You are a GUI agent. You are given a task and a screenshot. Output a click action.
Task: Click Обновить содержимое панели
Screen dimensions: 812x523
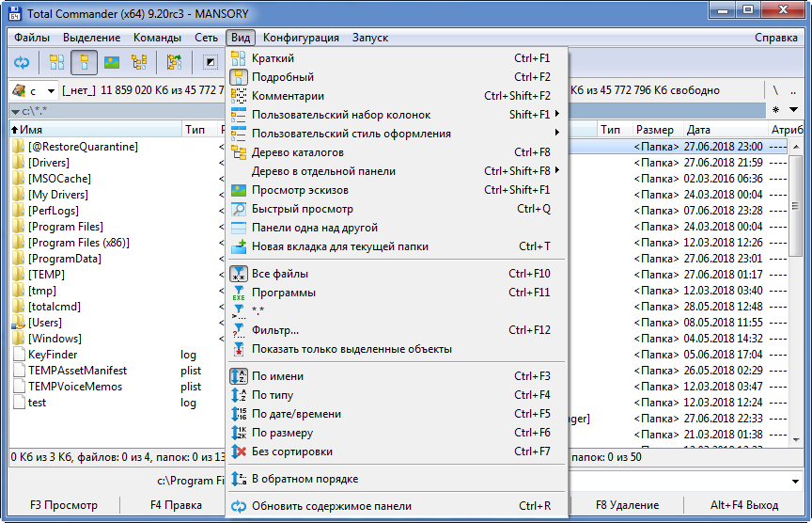pos(398,506)
